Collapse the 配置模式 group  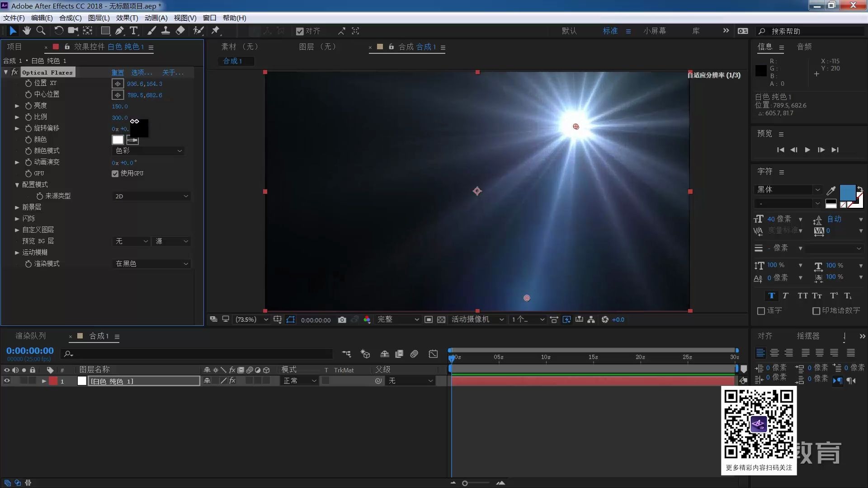17,185
